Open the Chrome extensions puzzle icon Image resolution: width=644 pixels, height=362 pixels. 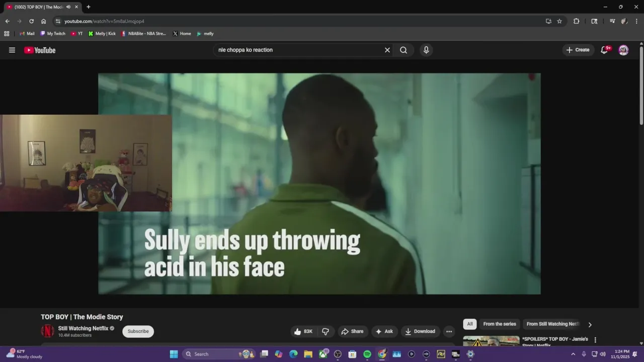(577, 21)
